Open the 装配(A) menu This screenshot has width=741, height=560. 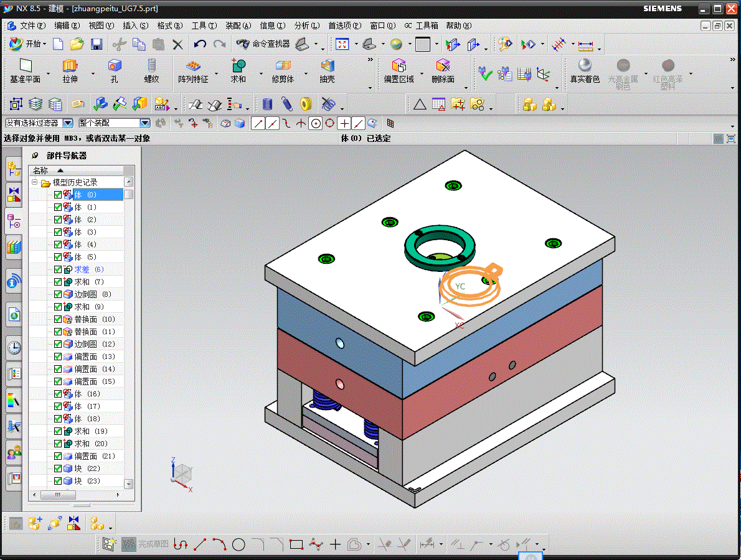point(238,26)
